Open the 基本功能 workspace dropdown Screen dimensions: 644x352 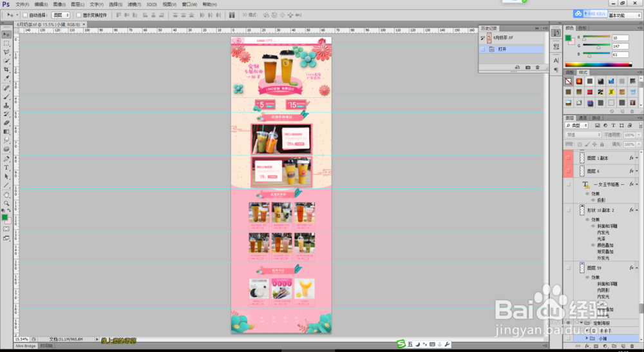pos(624,15)
